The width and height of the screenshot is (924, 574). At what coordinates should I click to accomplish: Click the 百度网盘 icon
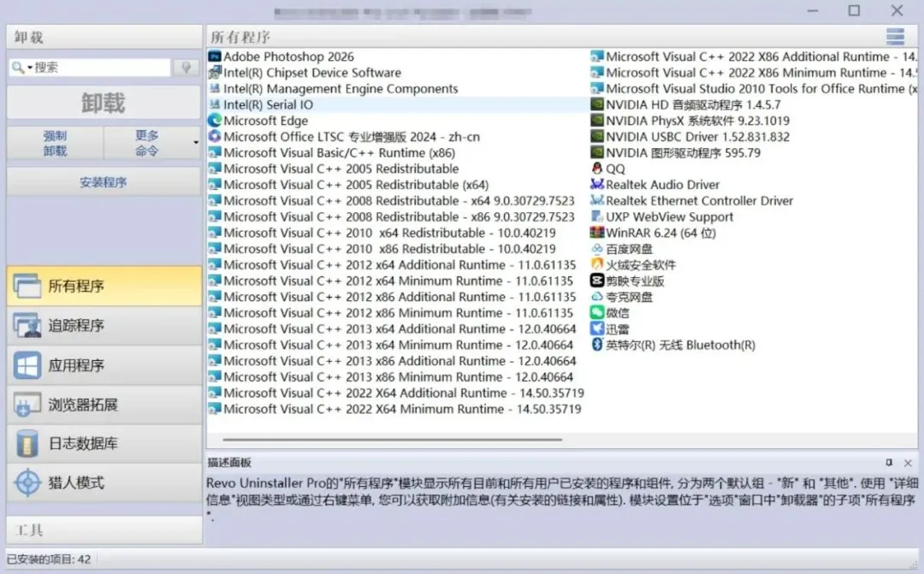(597, 249)
